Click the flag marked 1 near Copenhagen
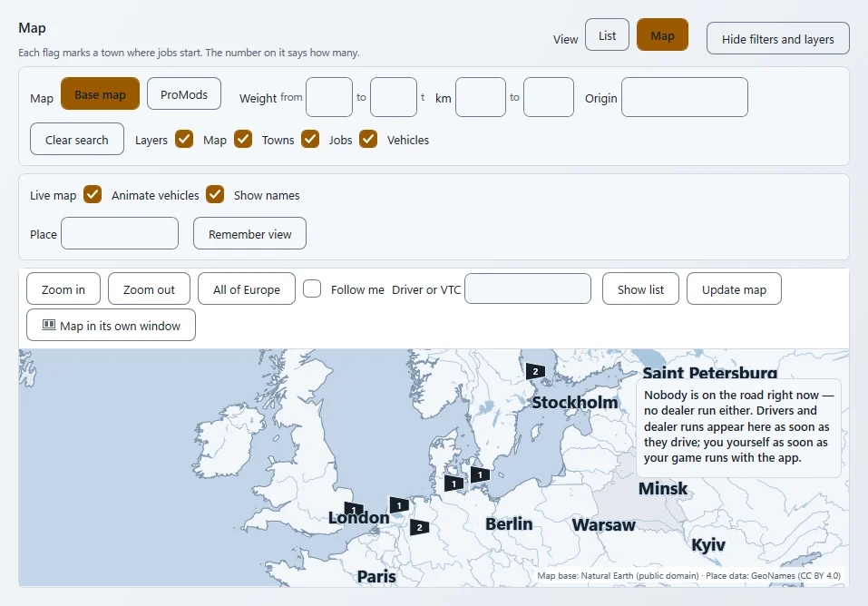868x606 pixels. click(x=480, y=474)
